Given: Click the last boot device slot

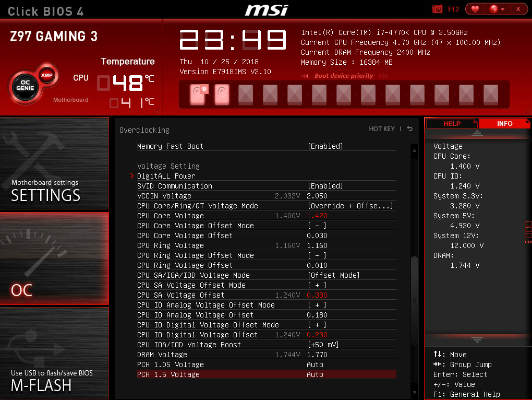Looking at the screenshot, I should point(491,94).
